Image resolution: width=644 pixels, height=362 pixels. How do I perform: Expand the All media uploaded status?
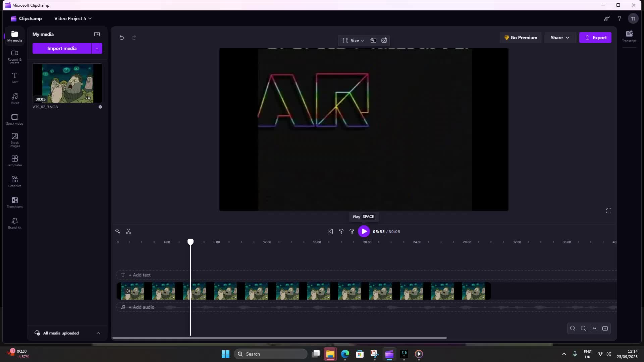tap(98, 333)
